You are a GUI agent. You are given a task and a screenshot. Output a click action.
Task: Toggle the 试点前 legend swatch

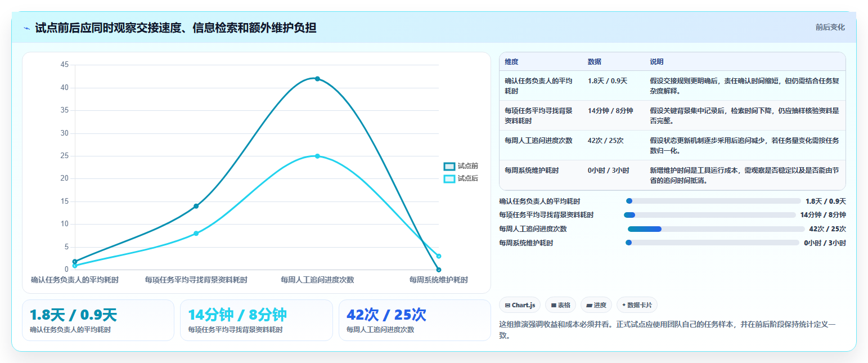[449, 166]
